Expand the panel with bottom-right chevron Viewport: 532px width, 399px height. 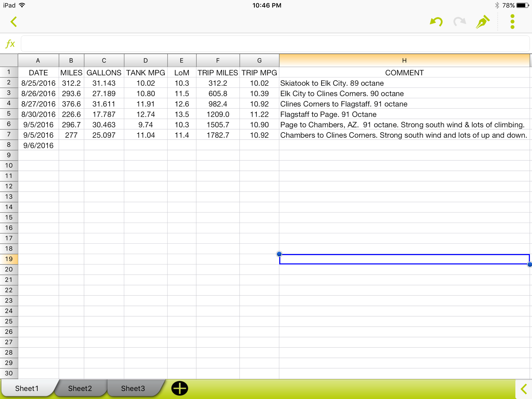(x=524, y=389)
